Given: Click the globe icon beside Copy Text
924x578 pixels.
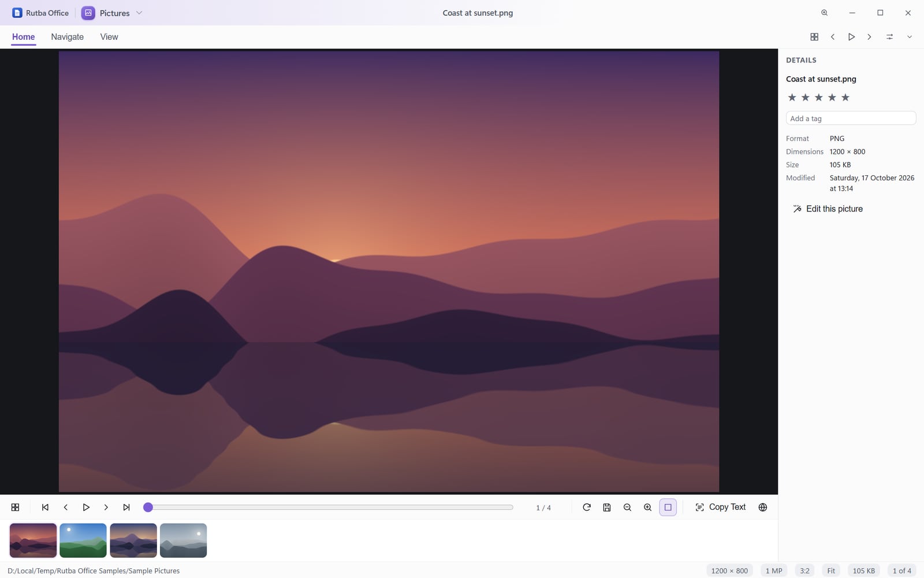Looking at the screenshot, I should point(763,507).
